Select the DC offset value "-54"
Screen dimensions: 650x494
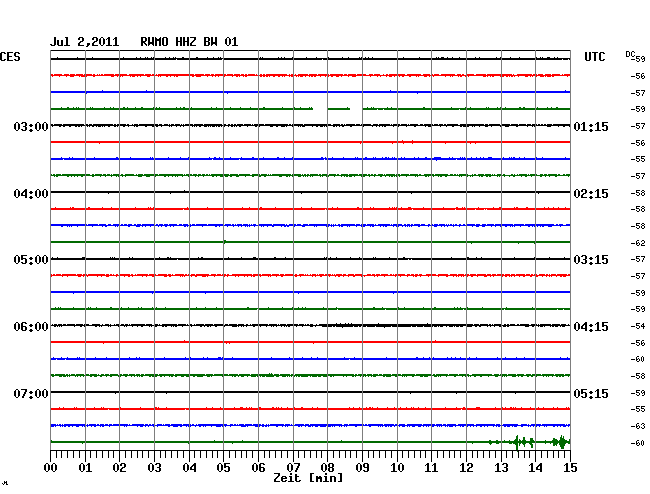(x=638, y=326)
